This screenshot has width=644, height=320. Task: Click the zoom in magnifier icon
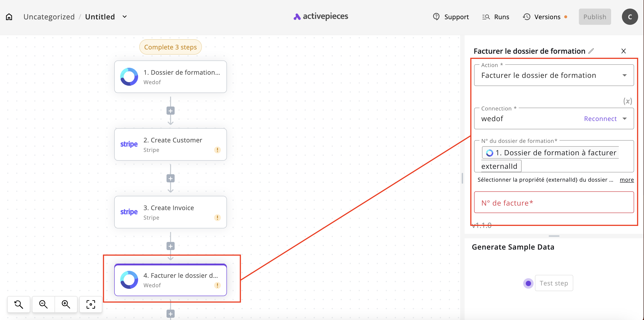[66, 304]
